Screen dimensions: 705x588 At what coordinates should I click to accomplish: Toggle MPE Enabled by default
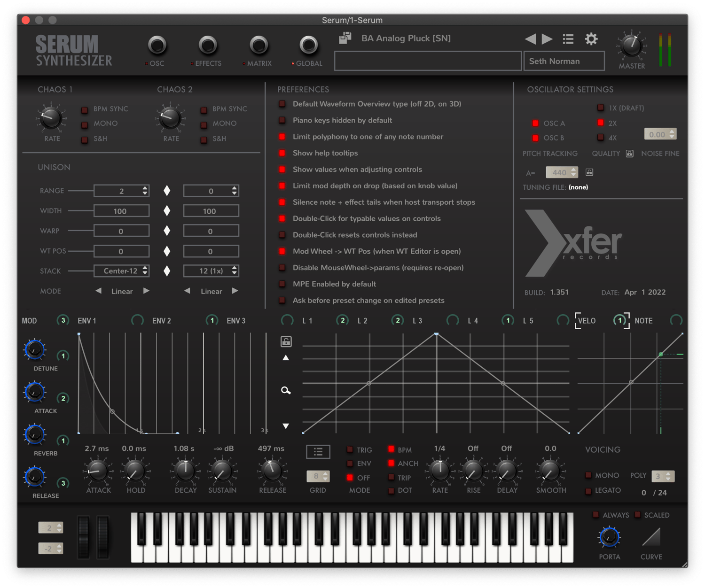coord(282,284)
